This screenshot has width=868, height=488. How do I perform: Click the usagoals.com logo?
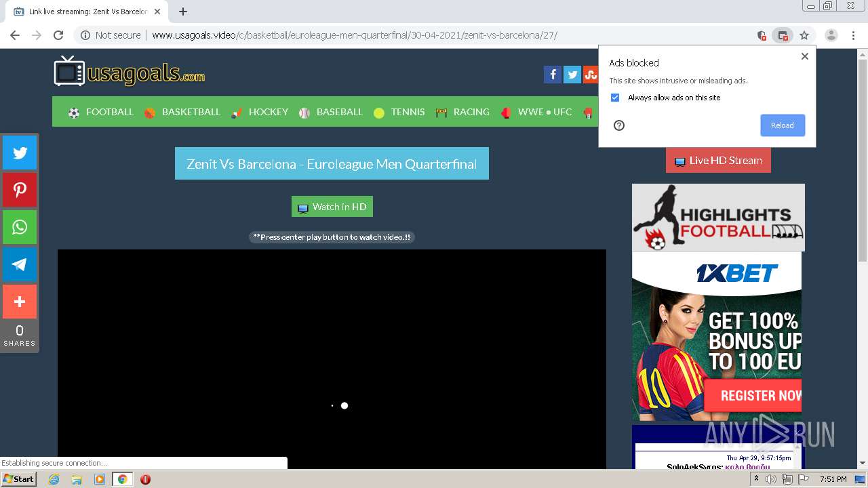(x=130, y=71)
